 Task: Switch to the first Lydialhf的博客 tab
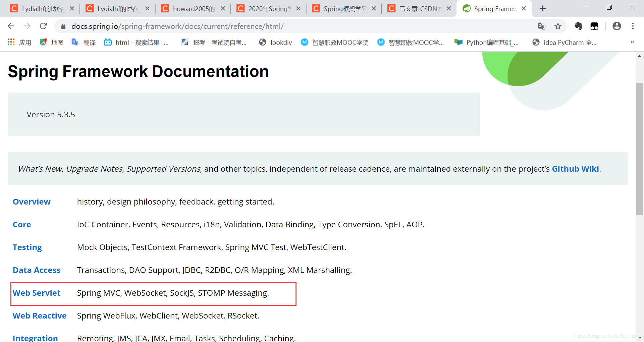pyautogui.click(x=42, y=9)
